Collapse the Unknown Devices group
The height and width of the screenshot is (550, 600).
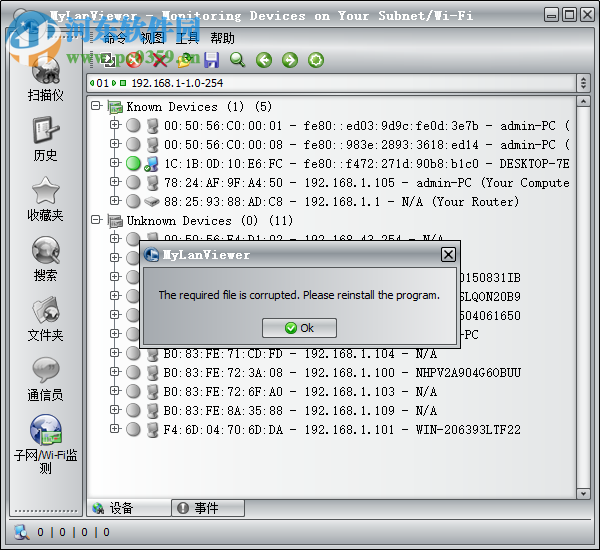tap(96, 220)
